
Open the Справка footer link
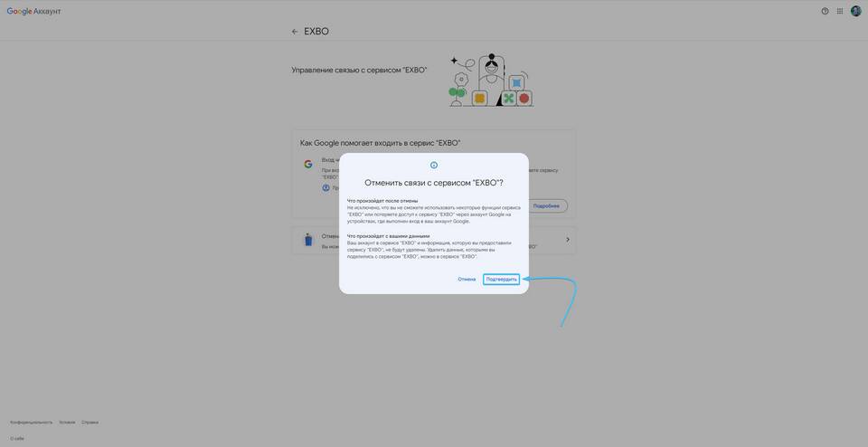click(x=90, y=422)
